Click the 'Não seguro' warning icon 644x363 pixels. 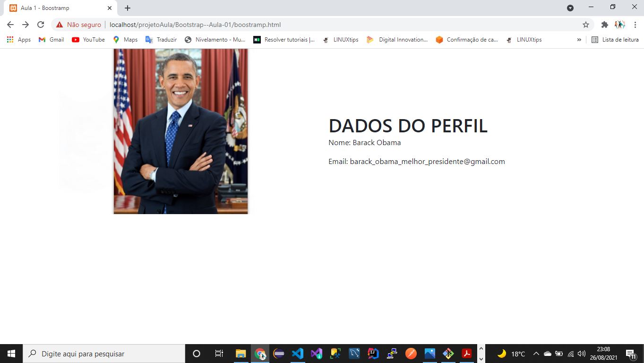pyautogui.click(x=60, y=24)
